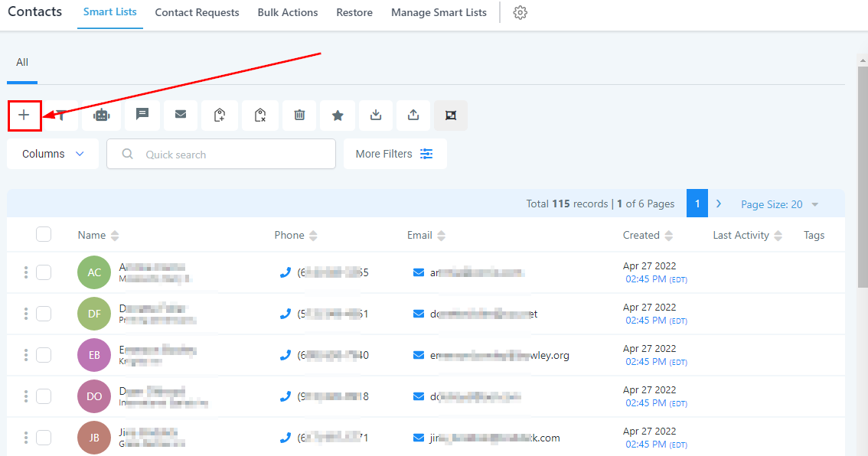This screenshot has width=868, height=456.
Task: Click the robot automation icon
Action: point(102,115)
